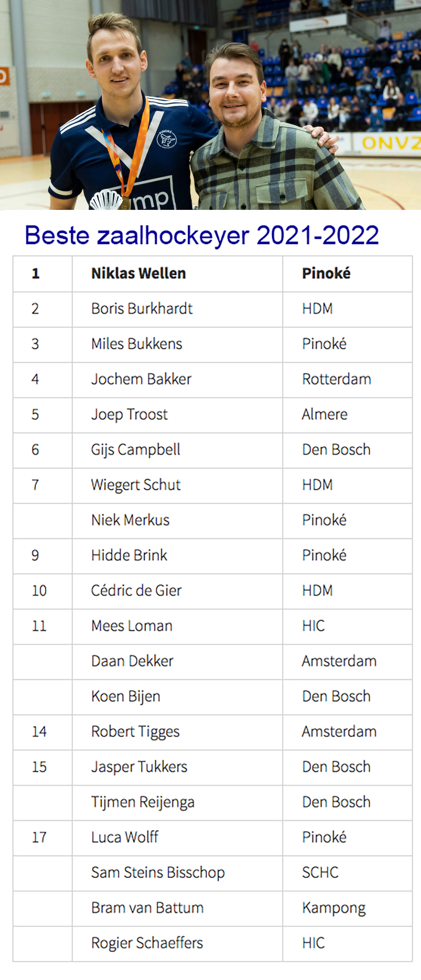Select the Miles Bukkens row name
The image size is (421, 980).
[x=137, y=344]
